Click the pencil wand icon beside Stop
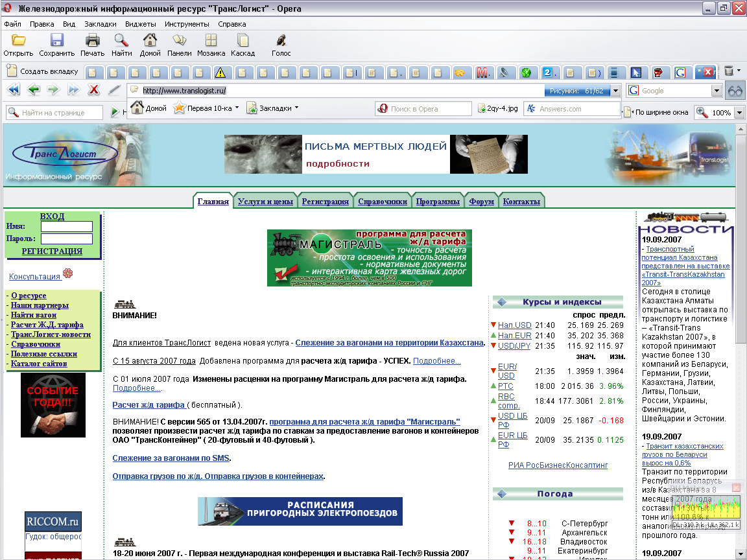 (x=114, y=89)
